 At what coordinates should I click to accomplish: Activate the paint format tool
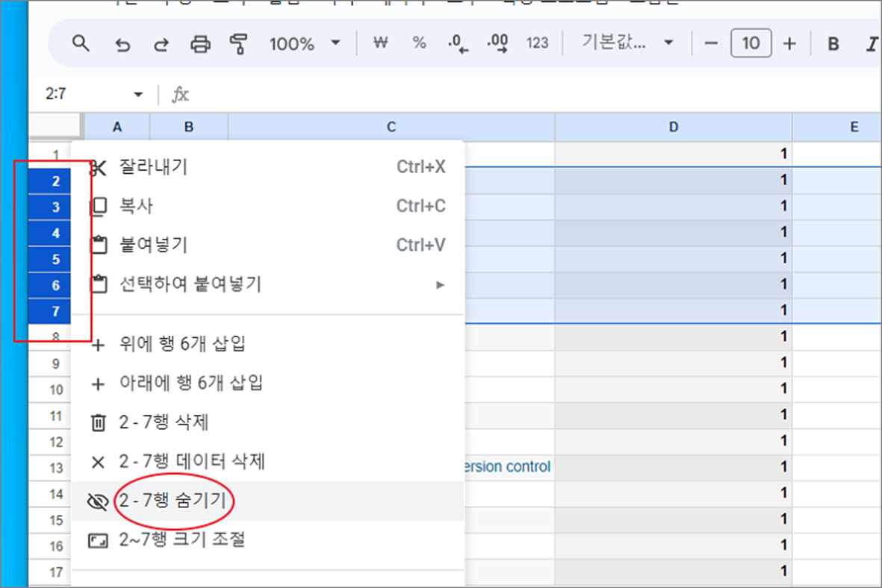pos(238,44)
